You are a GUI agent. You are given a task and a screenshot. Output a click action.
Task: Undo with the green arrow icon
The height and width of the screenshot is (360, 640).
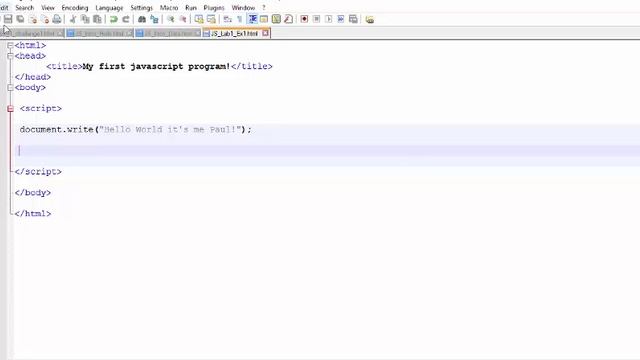pyautogui.click(x=113, y=19)
